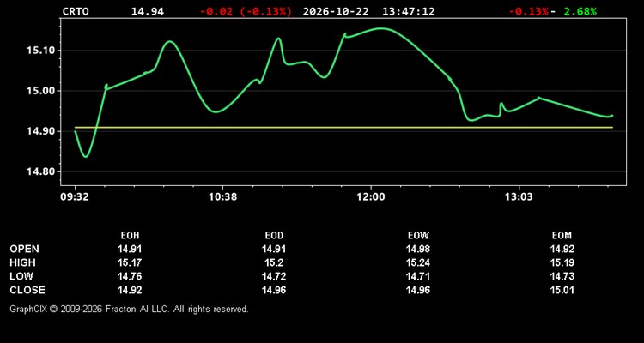This screenshot has width=644, height=343.
Task: Click the EOW column header
Action: click(x=418, y=236)
